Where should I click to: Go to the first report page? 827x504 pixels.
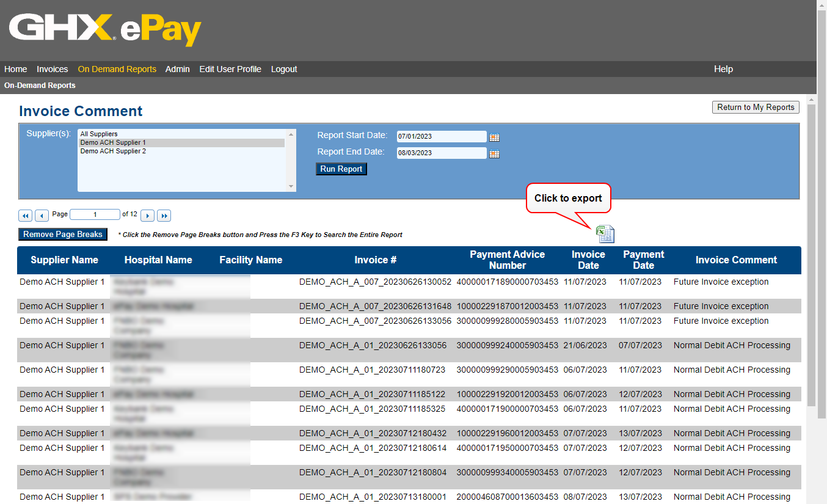(26, 216)
